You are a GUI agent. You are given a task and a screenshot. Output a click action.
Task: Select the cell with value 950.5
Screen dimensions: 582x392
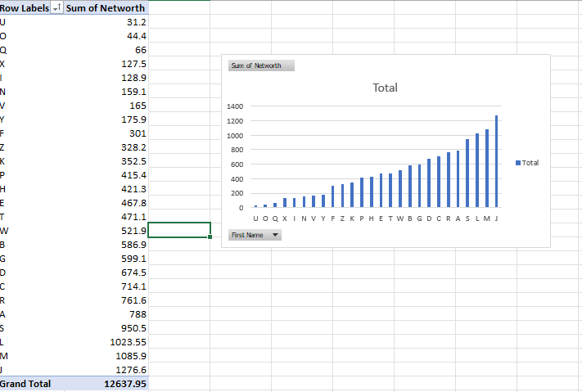[x=106, y=327]
